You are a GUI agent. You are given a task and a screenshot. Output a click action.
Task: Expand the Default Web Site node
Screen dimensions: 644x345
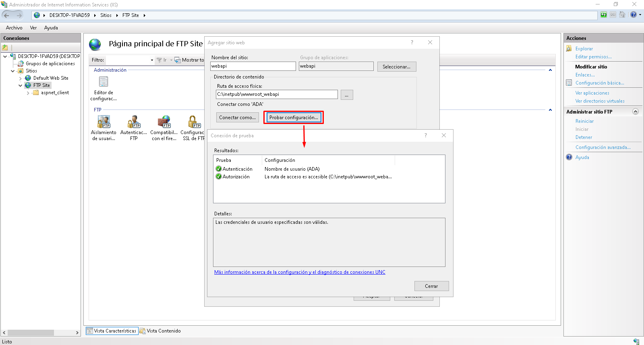point(21,78)
